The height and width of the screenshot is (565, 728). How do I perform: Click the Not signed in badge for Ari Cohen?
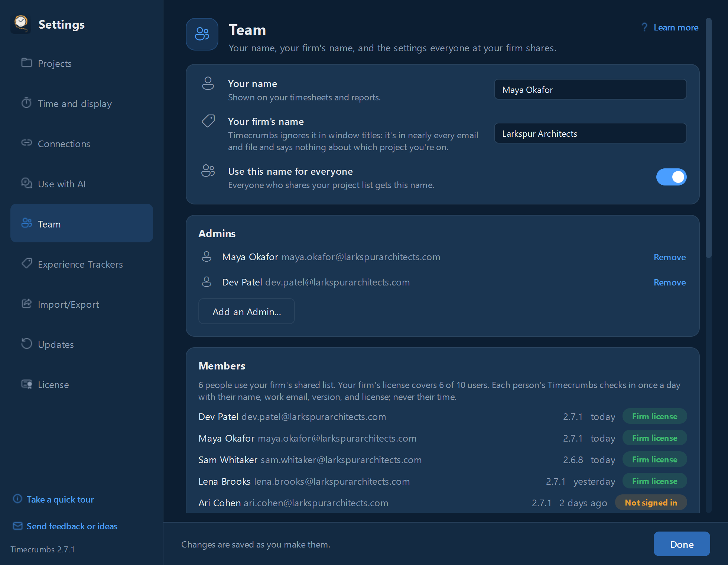click(x=651, y=503)
